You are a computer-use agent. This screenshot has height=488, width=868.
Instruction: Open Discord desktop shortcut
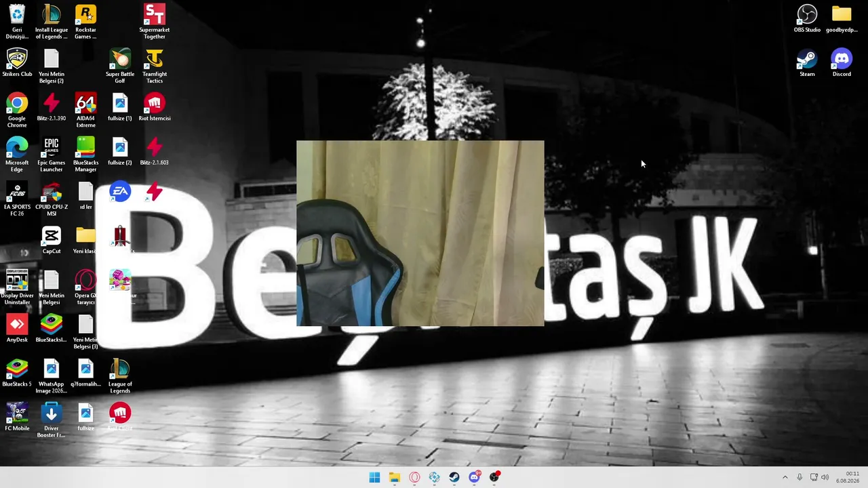pyautogui.click(x=842, y=63)
